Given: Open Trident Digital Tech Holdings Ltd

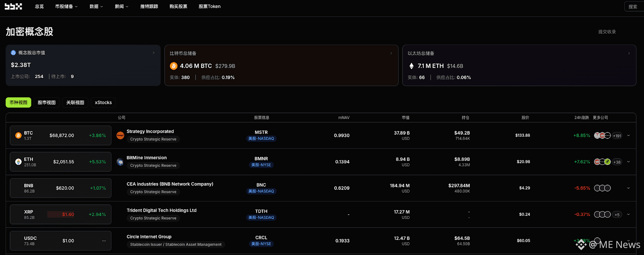Looking at the screenshot, I should coord(161,210).
